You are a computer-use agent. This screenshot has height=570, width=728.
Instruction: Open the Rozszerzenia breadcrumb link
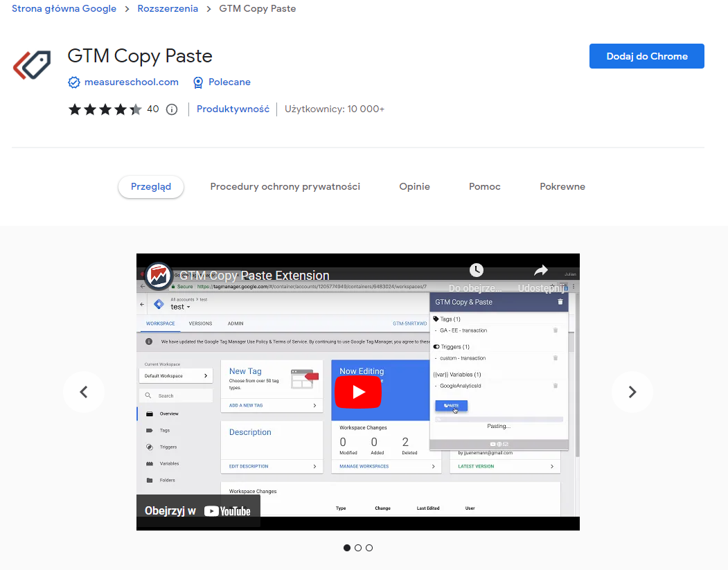point(168,9)
